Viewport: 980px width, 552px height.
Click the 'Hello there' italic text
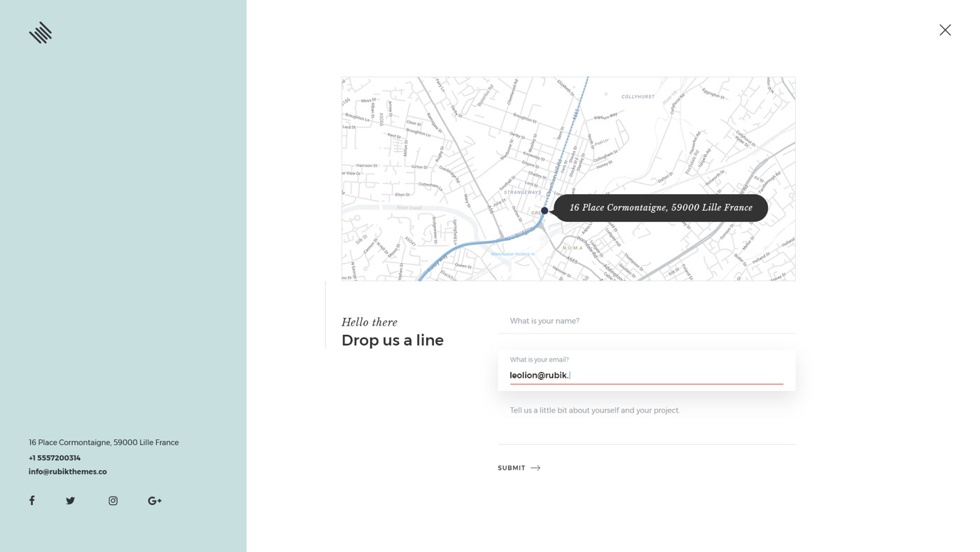pos(370,322)
